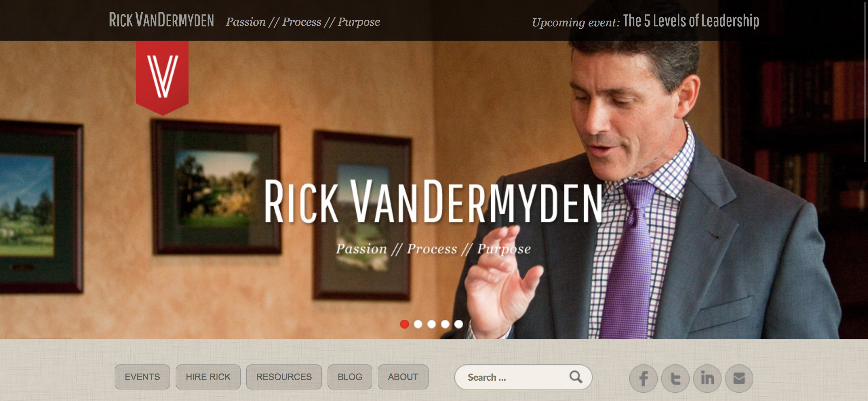868x401 pixels.
Task: Open the Hire Rick page
Action: pos(208,377)
